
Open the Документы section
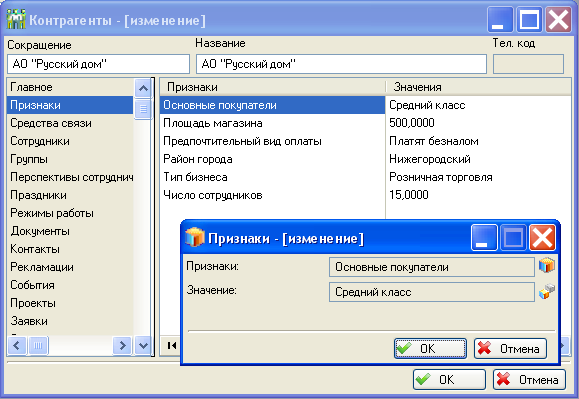(x=70, y=231)
